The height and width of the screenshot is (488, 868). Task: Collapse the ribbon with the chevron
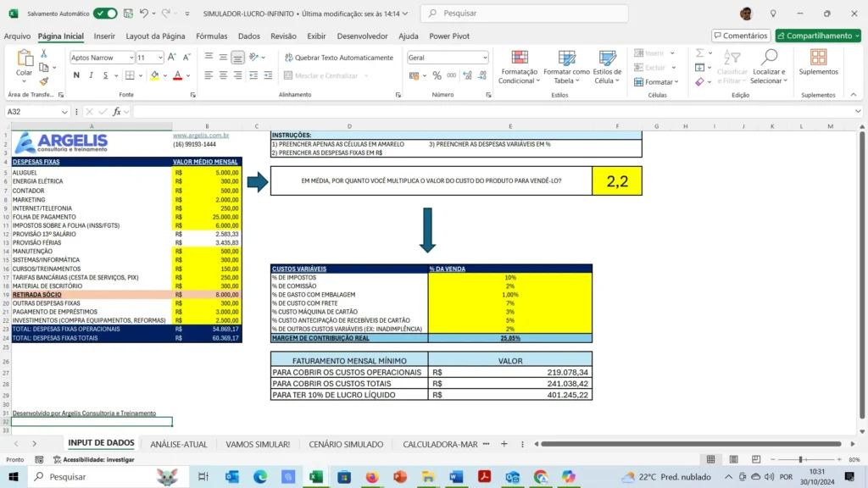853,95
